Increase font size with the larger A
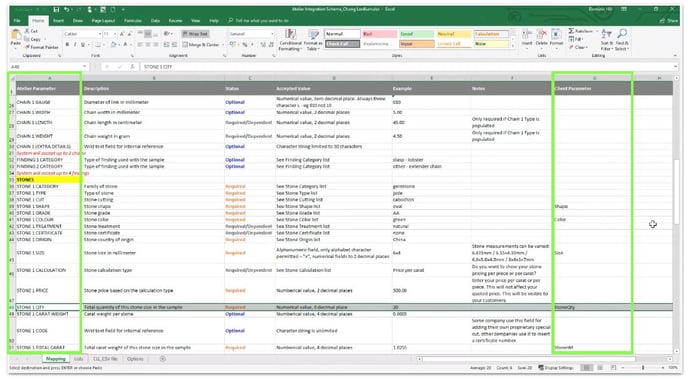This screenshot has width=688, height=380. 122,34
